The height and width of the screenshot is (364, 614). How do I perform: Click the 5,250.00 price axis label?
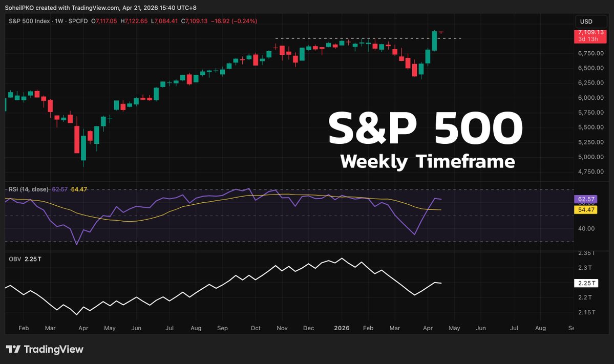pos(591,142)
